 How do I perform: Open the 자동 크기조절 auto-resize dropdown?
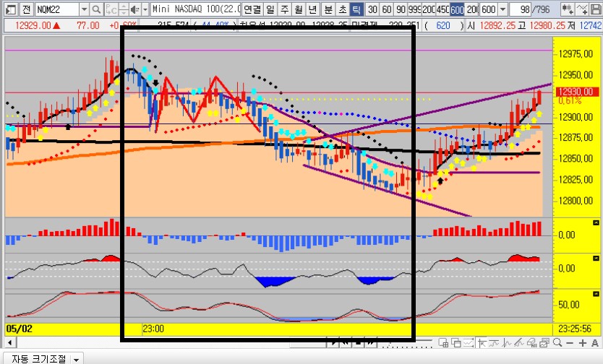click(x=76, y=360)
